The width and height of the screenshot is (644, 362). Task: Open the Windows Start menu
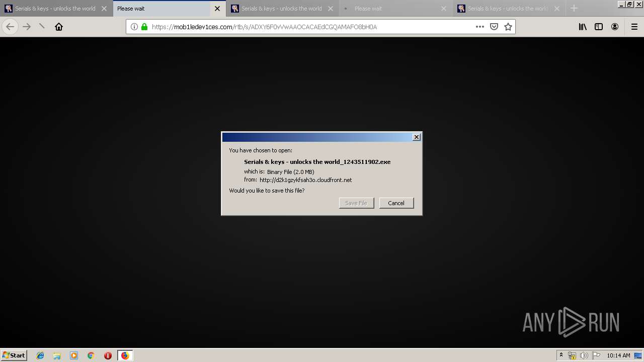pyautogui.click(x=14, y=355)
